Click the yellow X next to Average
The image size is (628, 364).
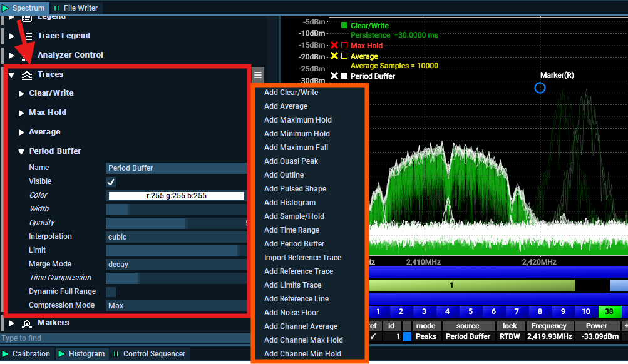(334, 56)
